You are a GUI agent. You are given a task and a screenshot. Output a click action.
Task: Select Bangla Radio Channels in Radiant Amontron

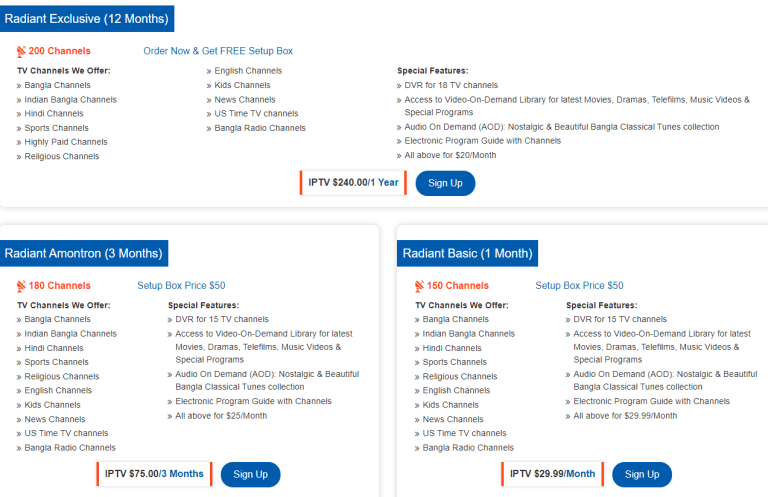pos(70,448)
